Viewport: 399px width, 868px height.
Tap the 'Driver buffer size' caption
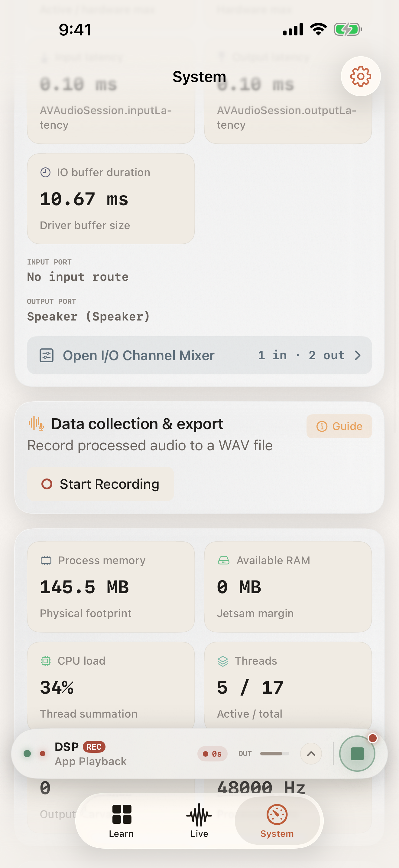click(85, 225)
